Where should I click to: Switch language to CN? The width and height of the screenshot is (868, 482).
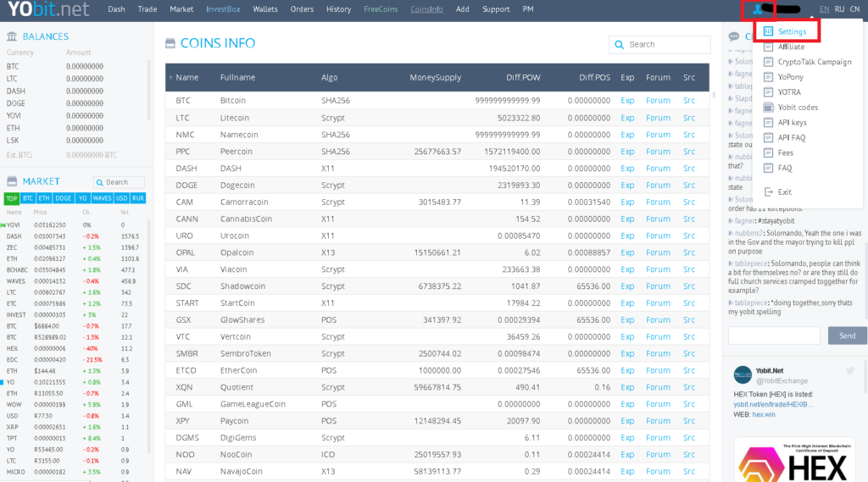coord(854,9)
